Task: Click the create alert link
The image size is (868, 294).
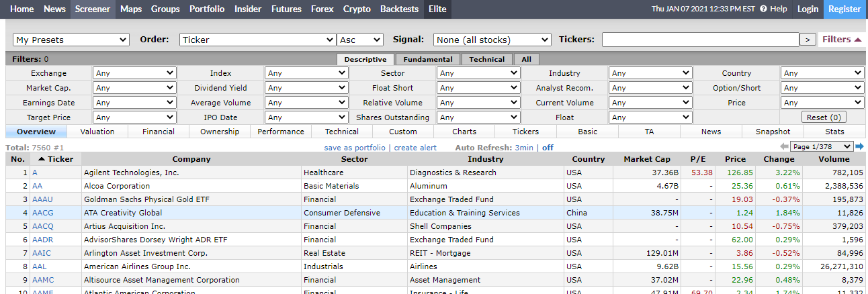Action: click(x=415, y=148)
